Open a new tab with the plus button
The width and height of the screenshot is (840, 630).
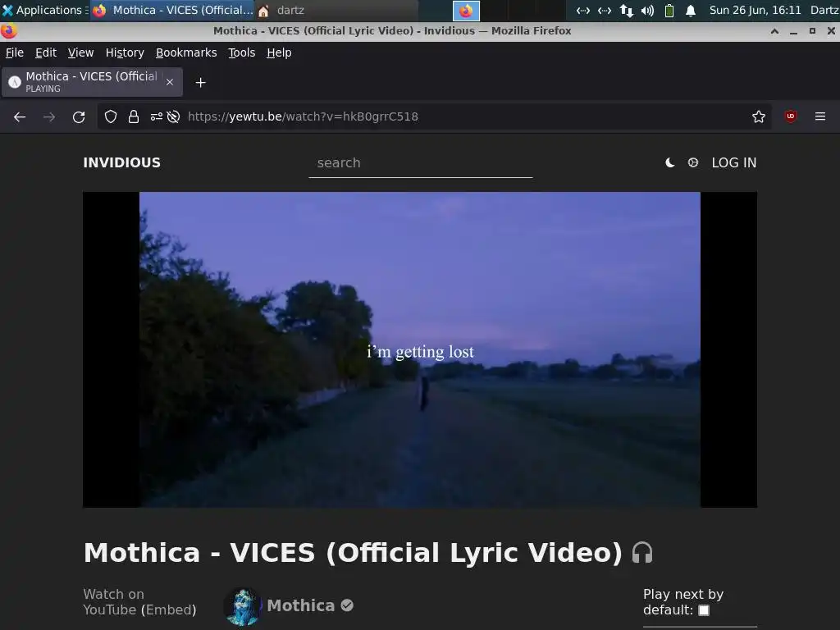(x=200, y=83)
